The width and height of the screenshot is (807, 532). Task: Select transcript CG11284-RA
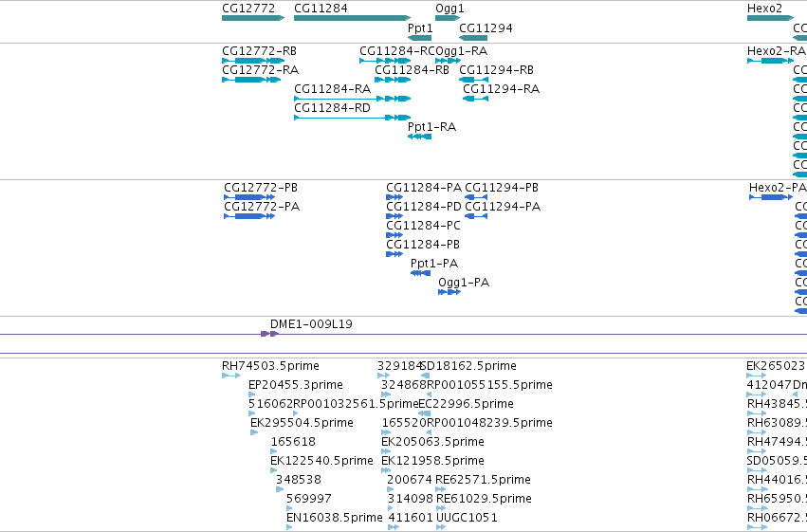[x=352, y=99]
